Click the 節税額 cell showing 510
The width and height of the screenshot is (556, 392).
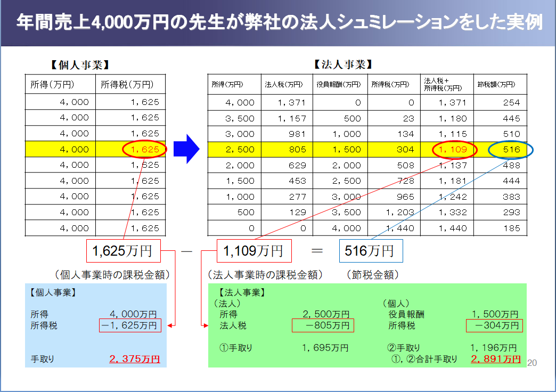(500, 134)
